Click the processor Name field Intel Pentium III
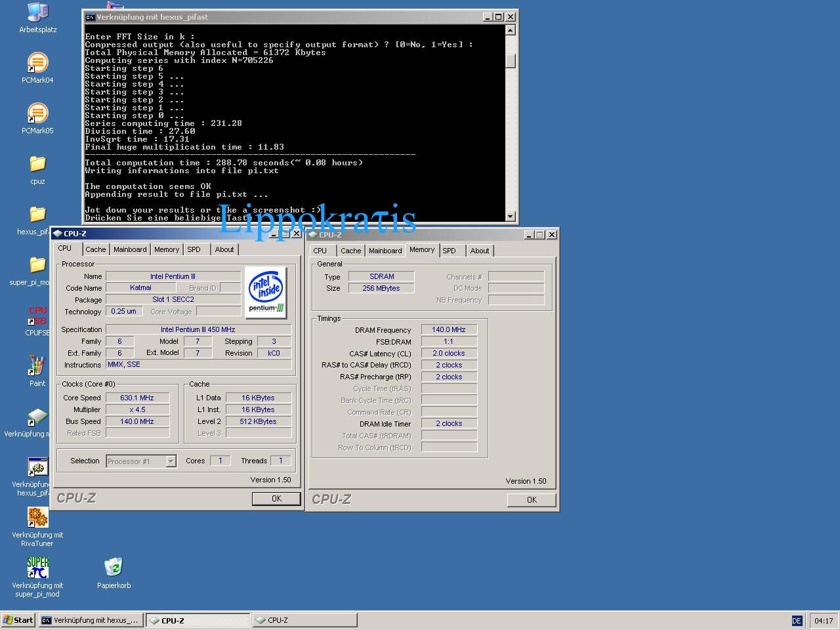Image resolution: width=840 pixels, height=630 pixels. pyautogui.click(x=173, y=276)
